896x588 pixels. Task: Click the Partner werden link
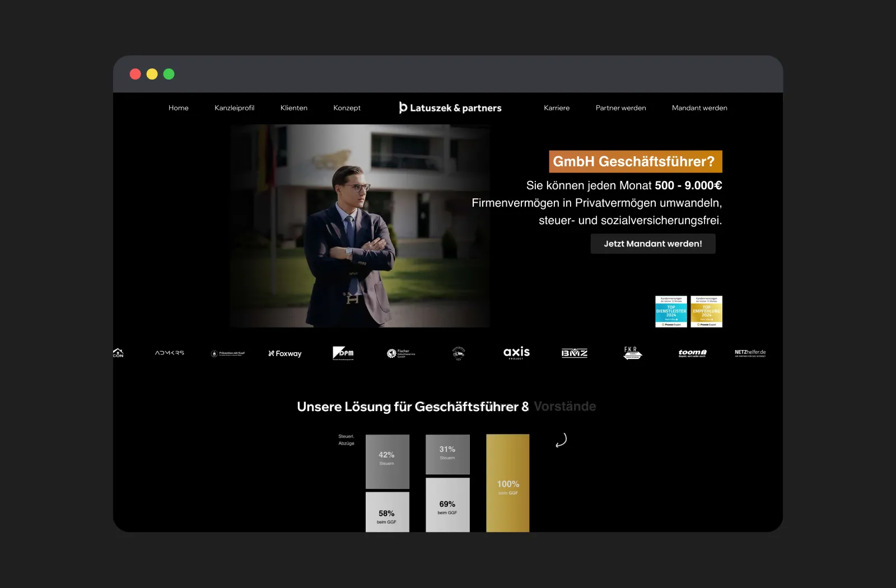coord(620,108)
